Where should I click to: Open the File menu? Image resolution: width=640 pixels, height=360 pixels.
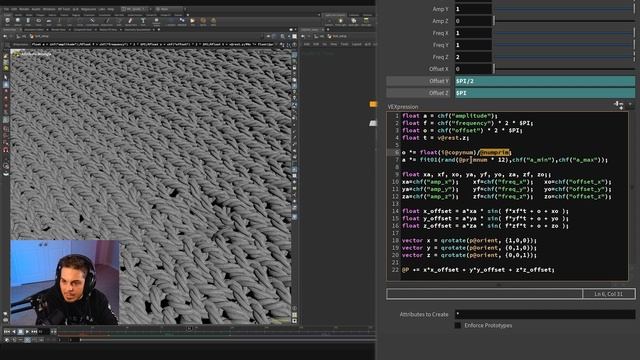pos(7,9)
